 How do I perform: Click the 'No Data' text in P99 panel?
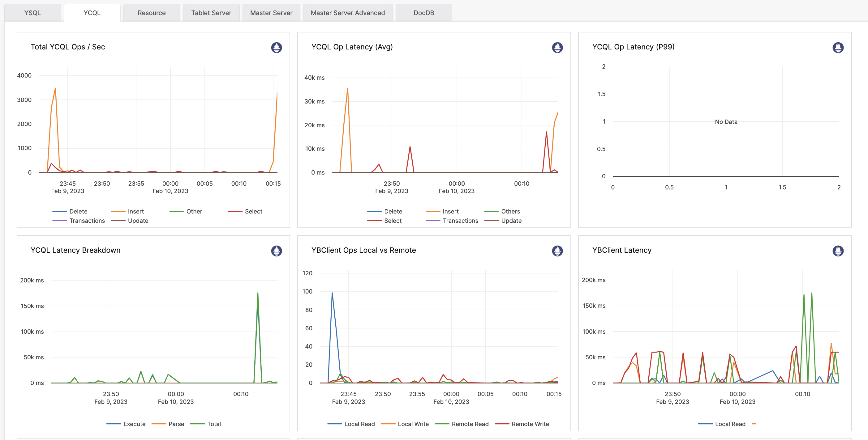pos(726,122)
